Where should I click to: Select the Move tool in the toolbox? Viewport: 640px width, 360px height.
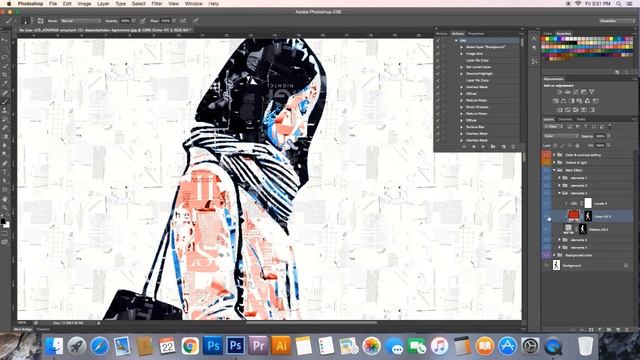(x=5, y=40)
